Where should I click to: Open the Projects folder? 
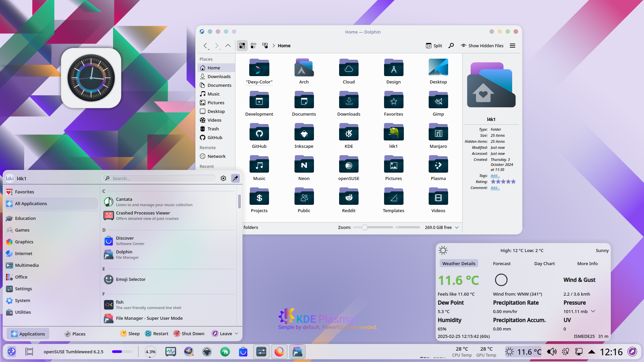pos(259,197)
